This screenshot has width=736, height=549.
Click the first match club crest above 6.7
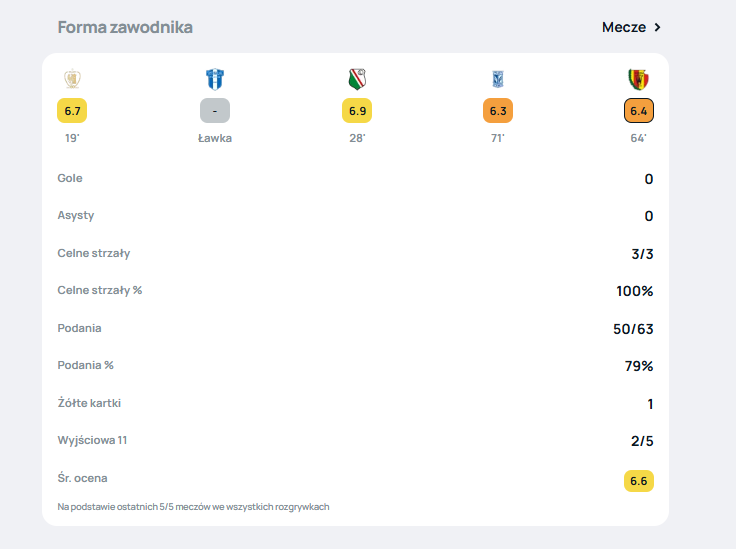pyautogui.click(x=71, y=80)
